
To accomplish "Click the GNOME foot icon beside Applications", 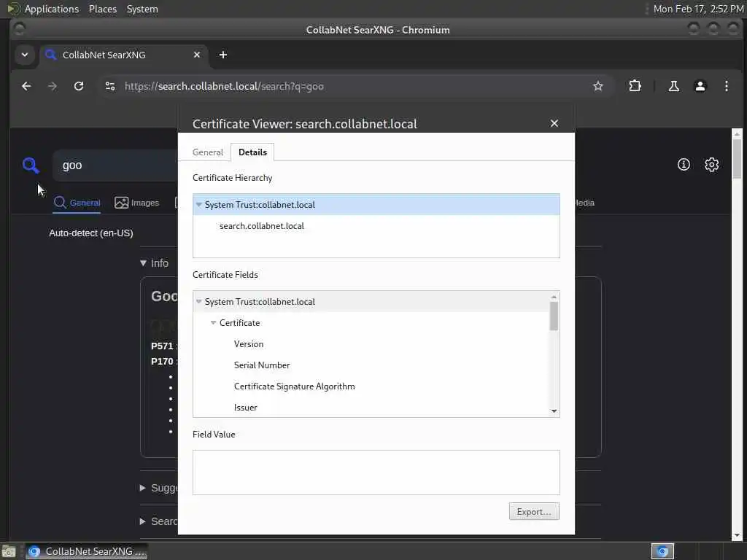I will [x=13, y=9].
